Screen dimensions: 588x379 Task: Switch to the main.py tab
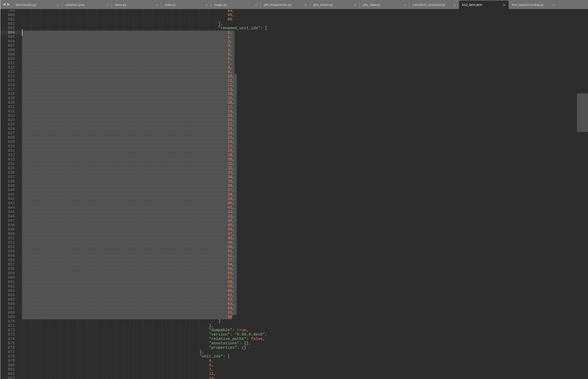pos(170,5)
